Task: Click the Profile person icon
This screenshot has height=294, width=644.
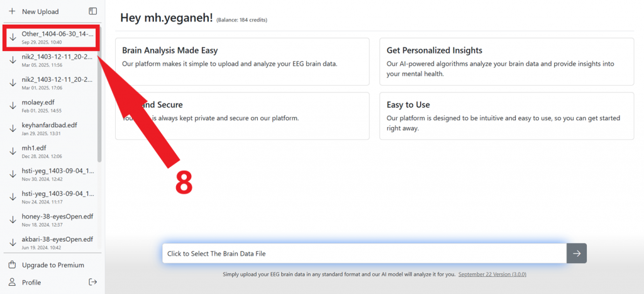Action: pos(12,282)
